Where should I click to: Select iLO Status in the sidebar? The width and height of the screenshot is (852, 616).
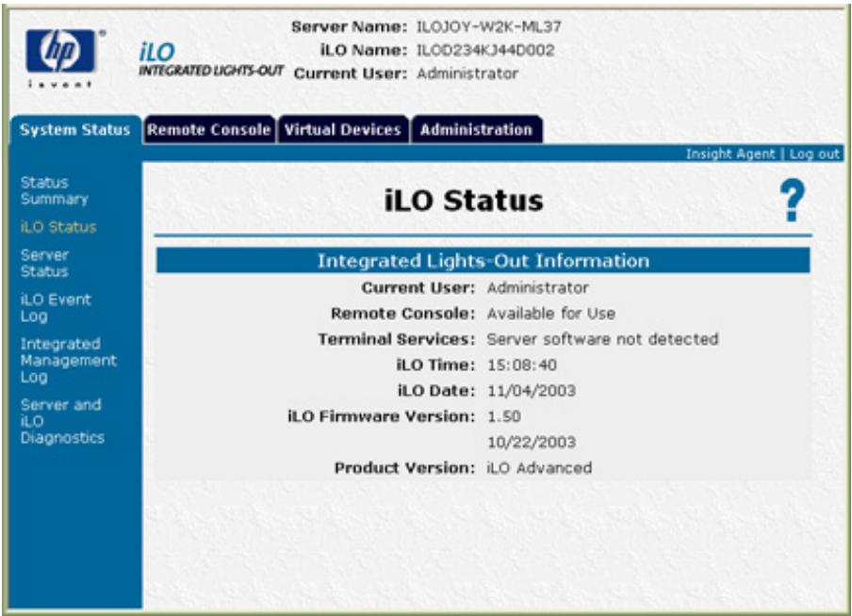[x=58, y=227]
